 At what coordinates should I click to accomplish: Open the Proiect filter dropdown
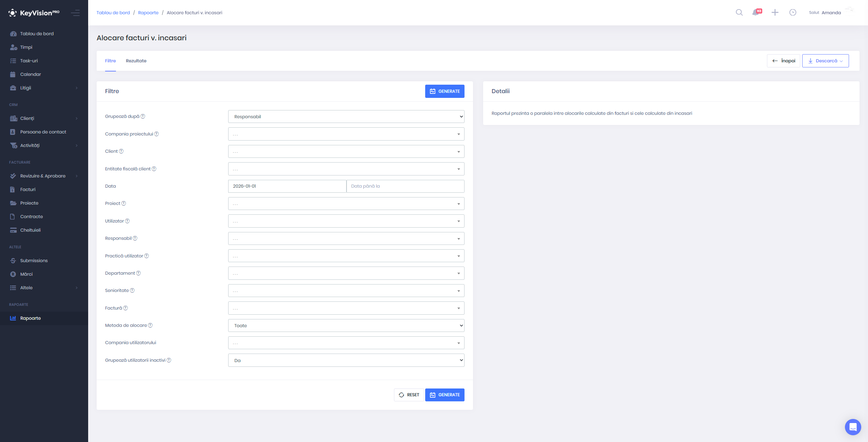click(346, 204)
